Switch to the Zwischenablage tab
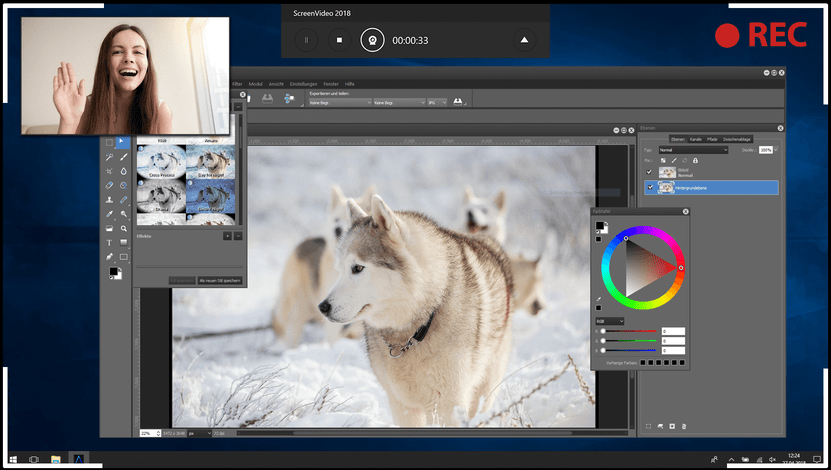Image resolution: width=831 pixels, height=470 pixels. (x=736, y=139)
